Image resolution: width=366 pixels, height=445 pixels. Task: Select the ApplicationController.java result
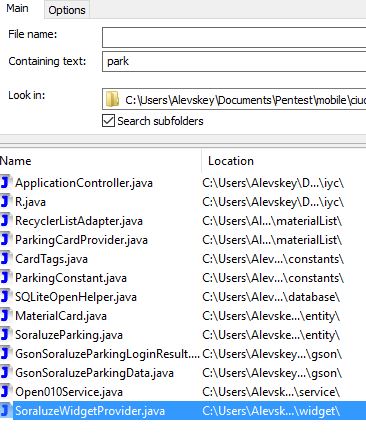[84, 183]
